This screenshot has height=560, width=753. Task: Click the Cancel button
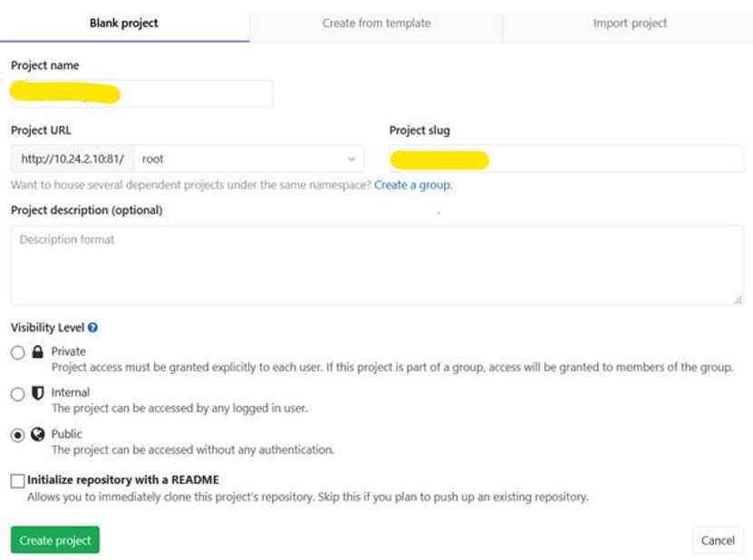coord(718,540)
